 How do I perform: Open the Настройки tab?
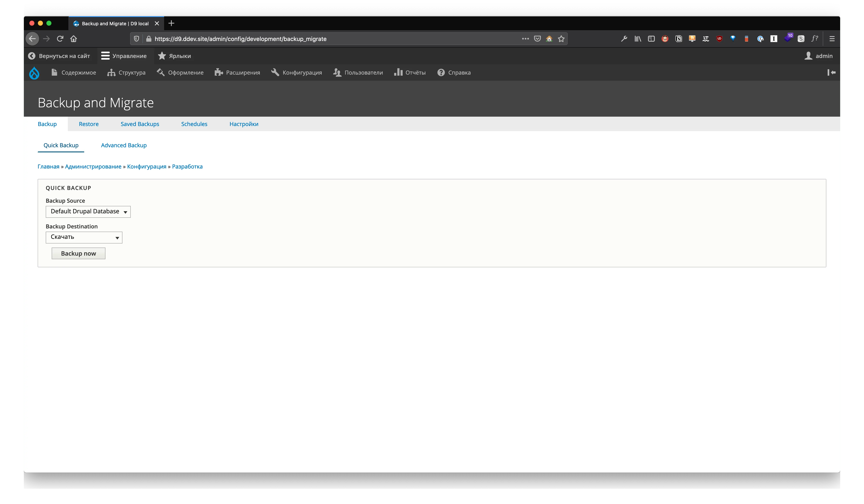point(244,124)
